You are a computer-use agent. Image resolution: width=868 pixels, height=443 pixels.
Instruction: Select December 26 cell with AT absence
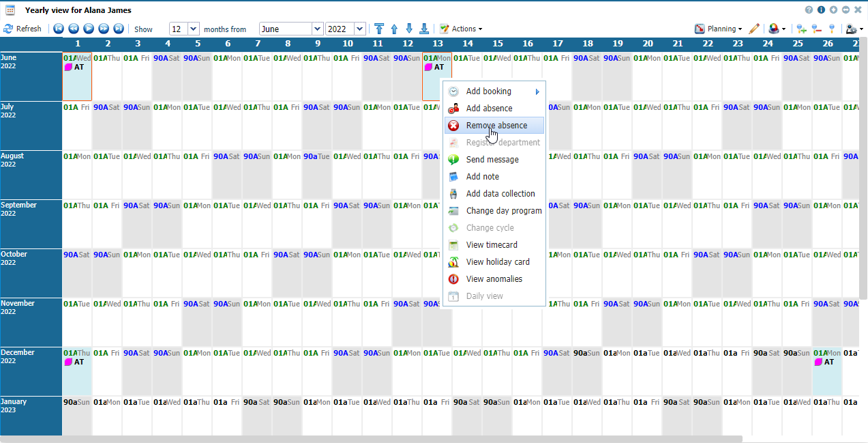pyautogui.click(x=826, y=371)
